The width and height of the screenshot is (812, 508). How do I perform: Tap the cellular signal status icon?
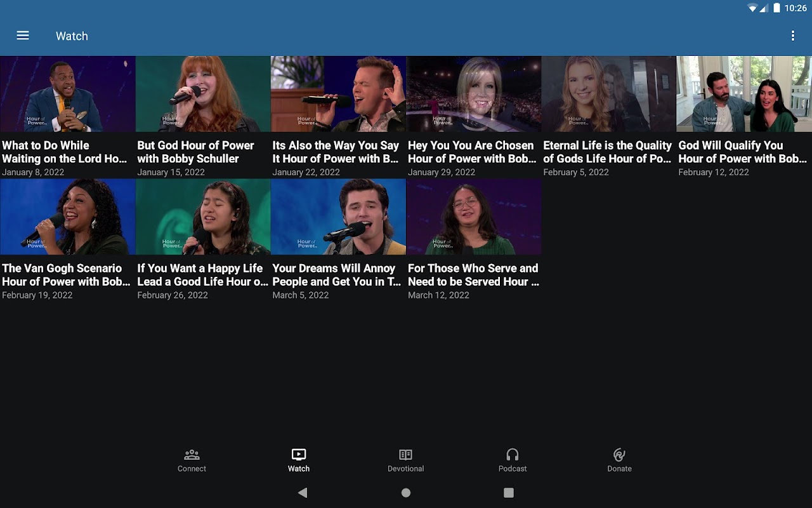pos(764,8)
